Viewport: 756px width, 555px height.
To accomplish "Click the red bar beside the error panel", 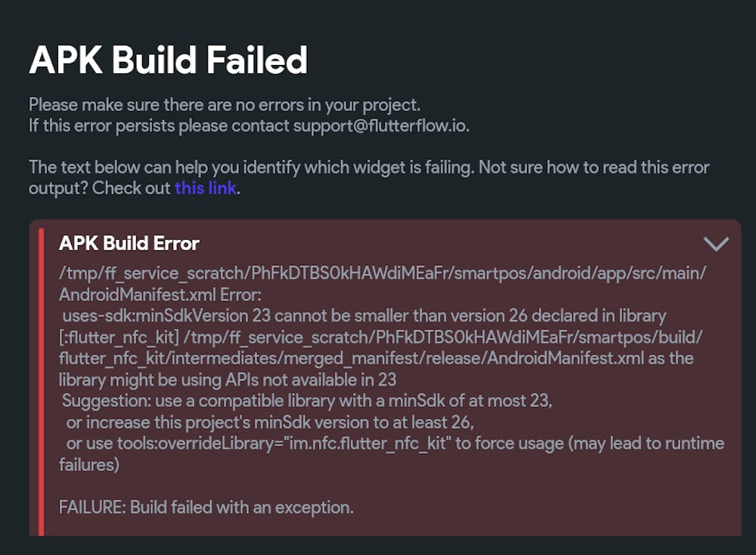I will tap(42, 381).
